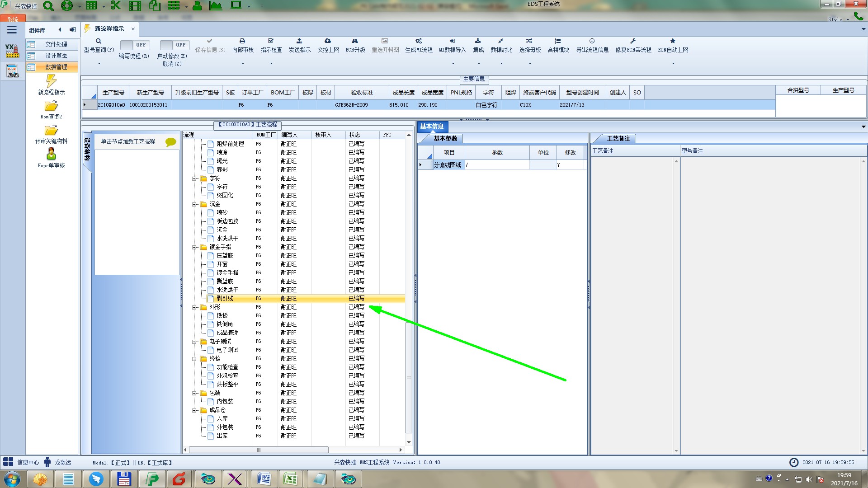Collapse the 外形 folder node

click(x=194, y=307)
